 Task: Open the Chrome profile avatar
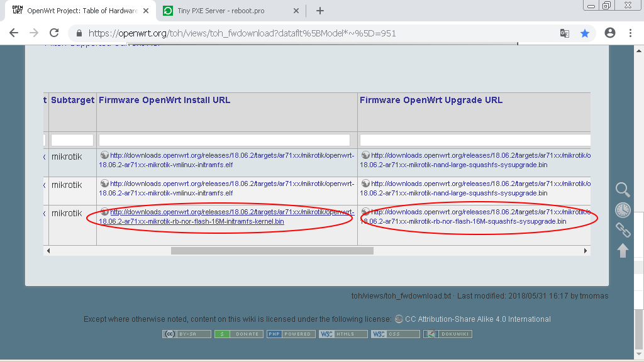click(610, 33)
